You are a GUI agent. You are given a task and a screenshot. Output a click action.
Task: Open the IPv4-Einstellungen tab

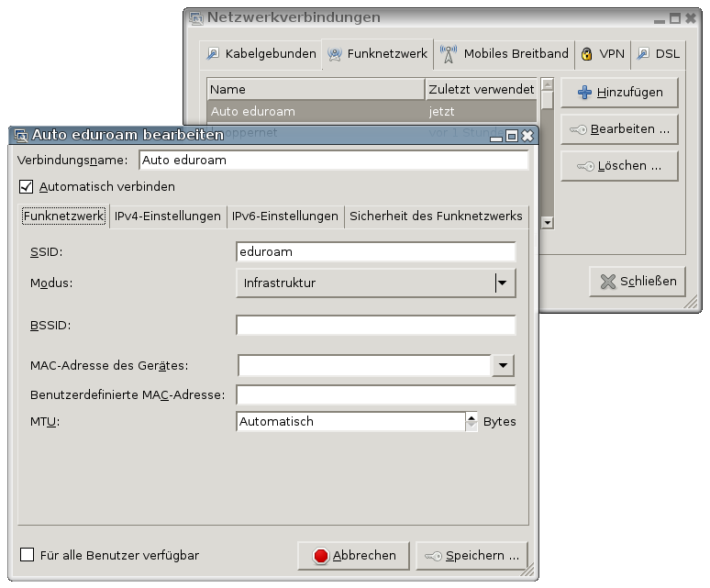click(168, 216)
